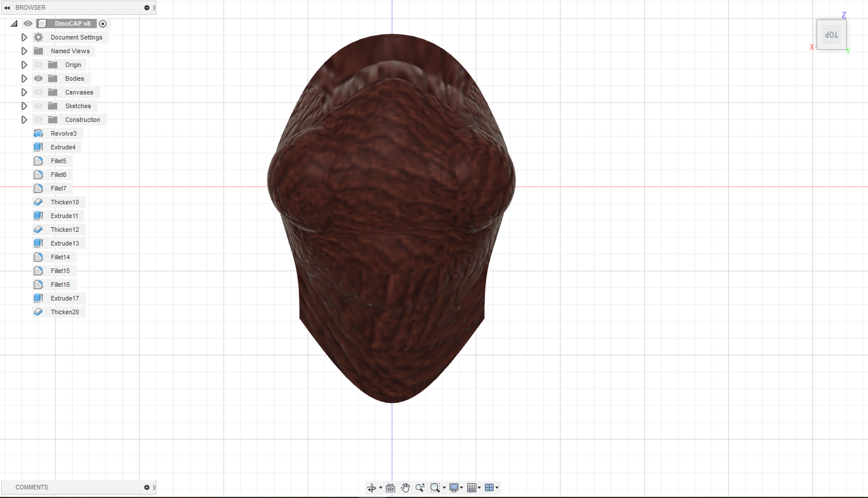
Task: Click the BROWSER panel title
Action: coord(30,8)
